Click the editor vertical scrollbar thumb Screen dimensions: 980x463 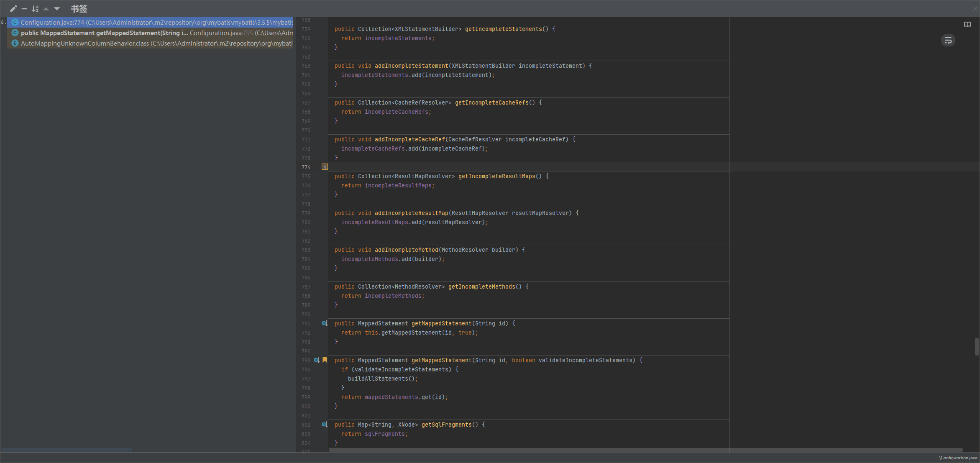click(x=977, y=346)
